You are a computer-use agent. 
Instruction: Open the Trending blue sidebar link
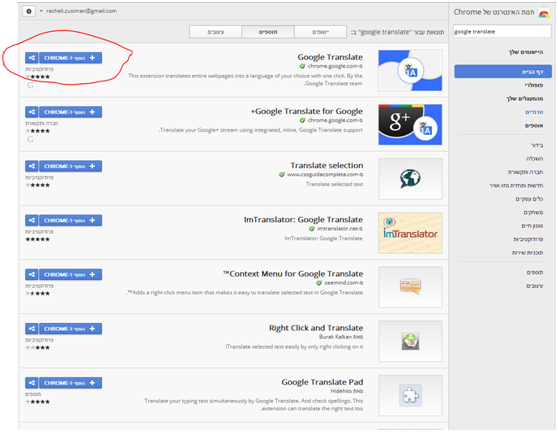(534, 112)
